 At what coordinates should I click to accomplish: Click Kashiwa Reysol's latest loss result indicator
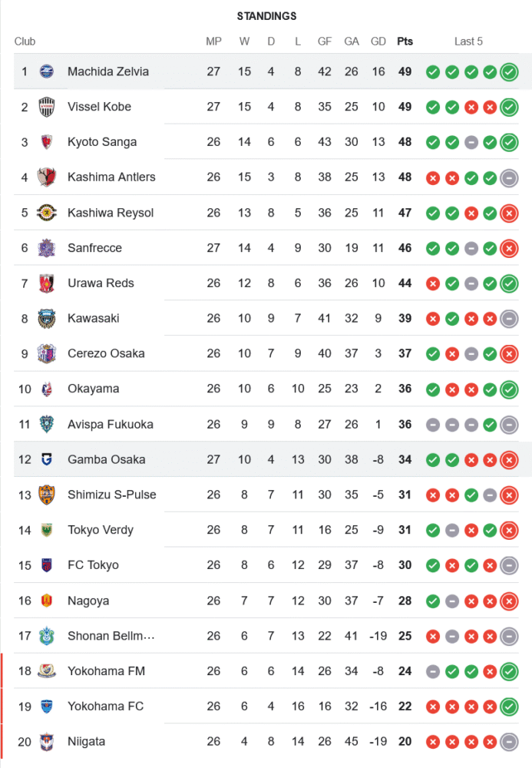pos(508,214)
